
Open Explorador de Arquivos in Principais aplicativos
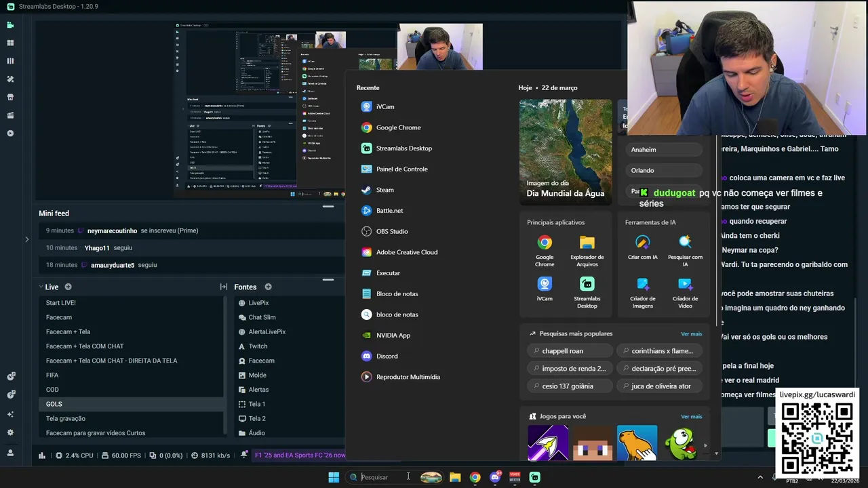[x=587, y=251]
